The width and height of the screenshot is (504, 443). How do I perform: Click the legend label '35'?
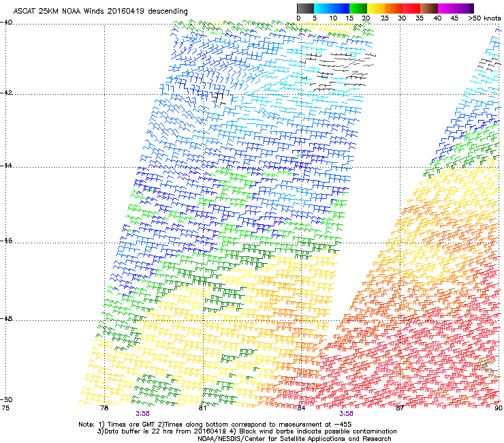[420, 18]
